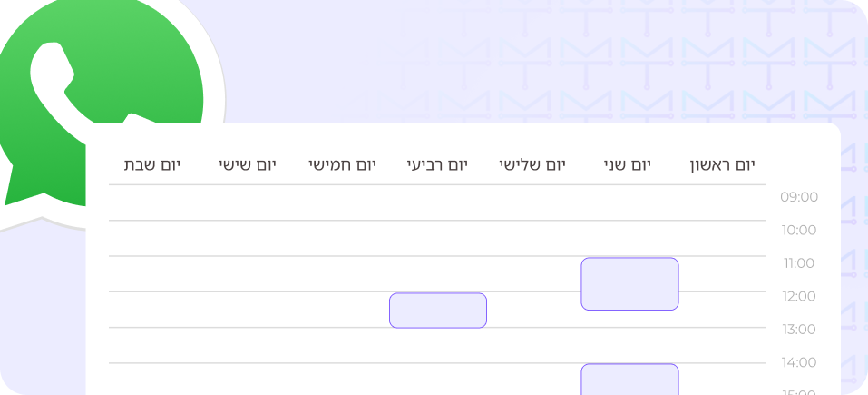Choose the יום שלישי day header
The width and height of the screenshot is (868, 395).
coord(532,164)
